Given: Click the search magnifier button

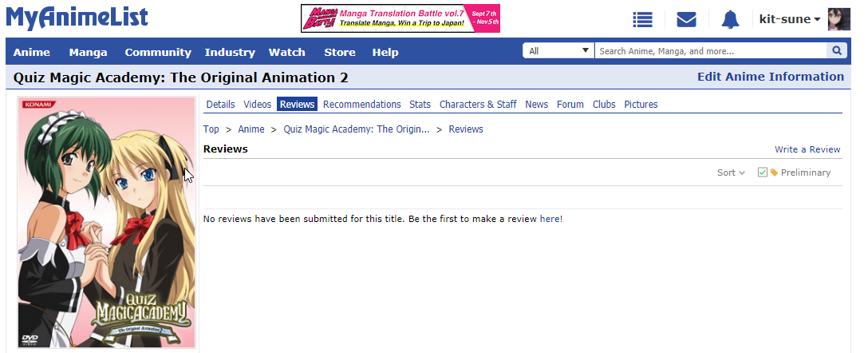Looking at the screenshot, I should [x=837, y=51].
